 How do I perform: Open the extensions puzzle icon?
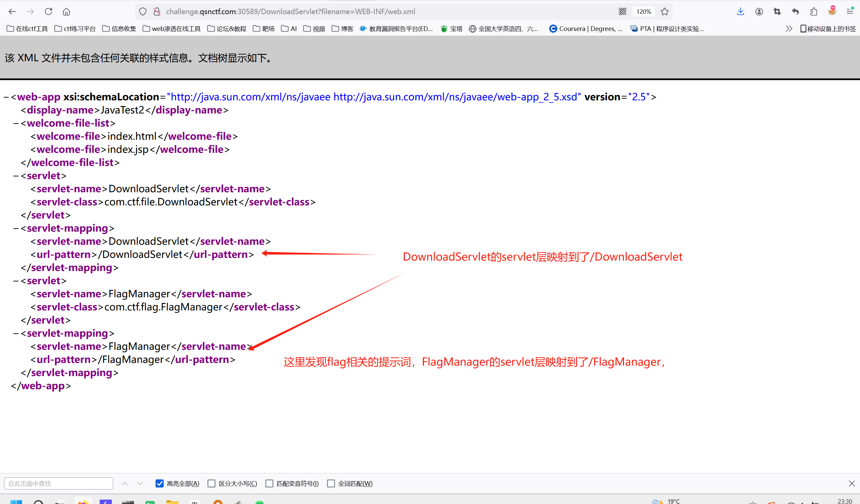tap(814, 11)
